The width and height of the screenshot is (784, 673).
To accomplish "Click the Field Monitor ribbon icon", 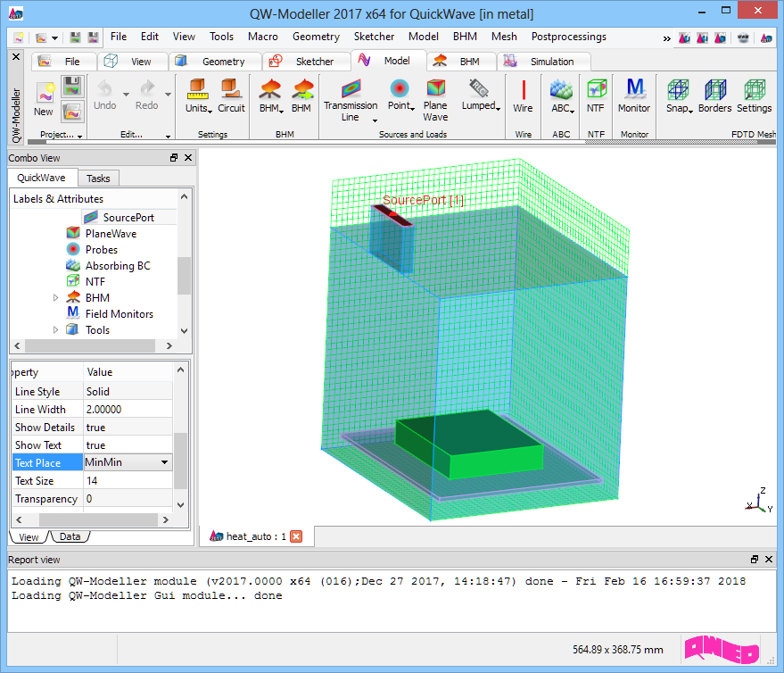I will pos(634,89).
